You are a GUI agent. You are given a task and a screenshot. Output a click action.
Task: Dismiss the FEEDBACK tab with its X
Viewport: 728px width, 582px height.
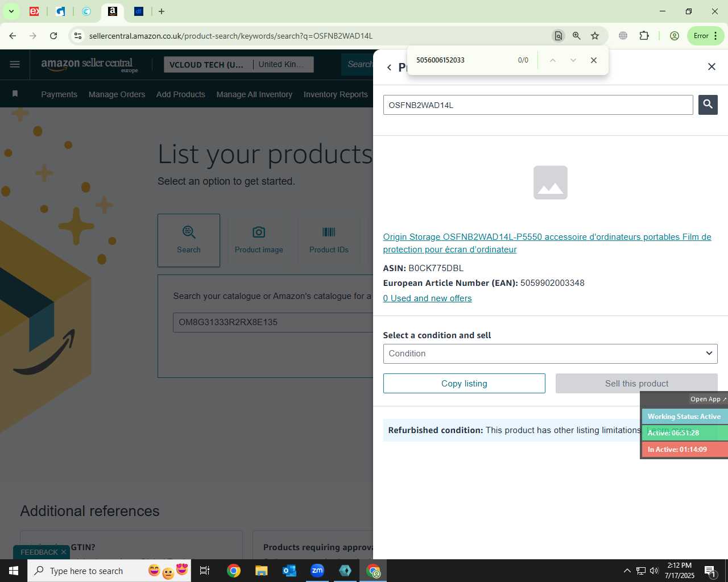[x=64, y=552]
